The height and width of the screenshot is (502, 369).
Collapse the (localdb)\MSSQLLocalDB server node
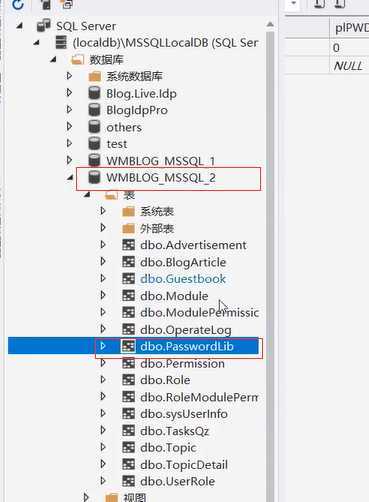point(36,43)
